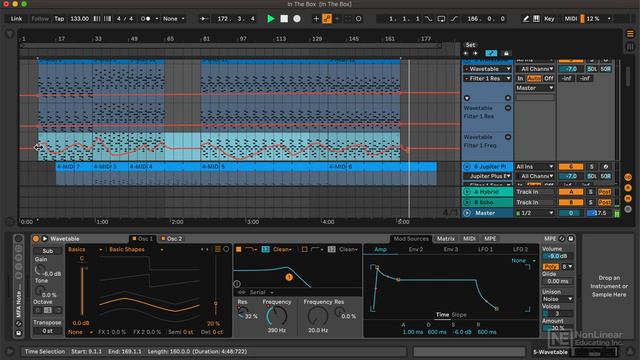Open the Filter 1 Res parameter chooser

point(487,78)
